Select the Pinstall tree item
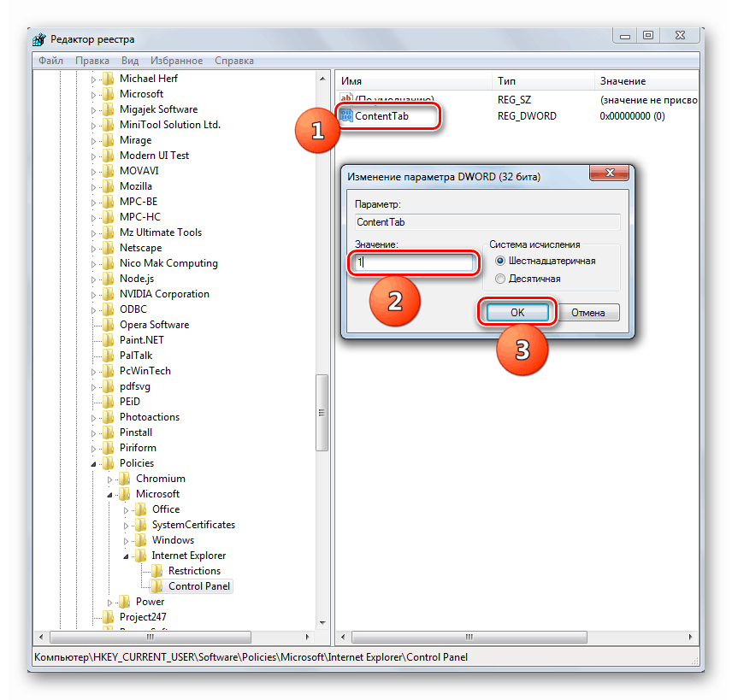Image resolution: width=732 pixels, height=700 pixels. (x=136, y=432)
